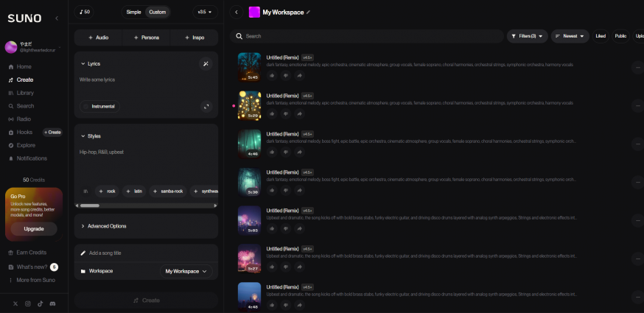Click the pencil icon beside My Workspace
Viewport: 644px width, 313px height.
308,12
